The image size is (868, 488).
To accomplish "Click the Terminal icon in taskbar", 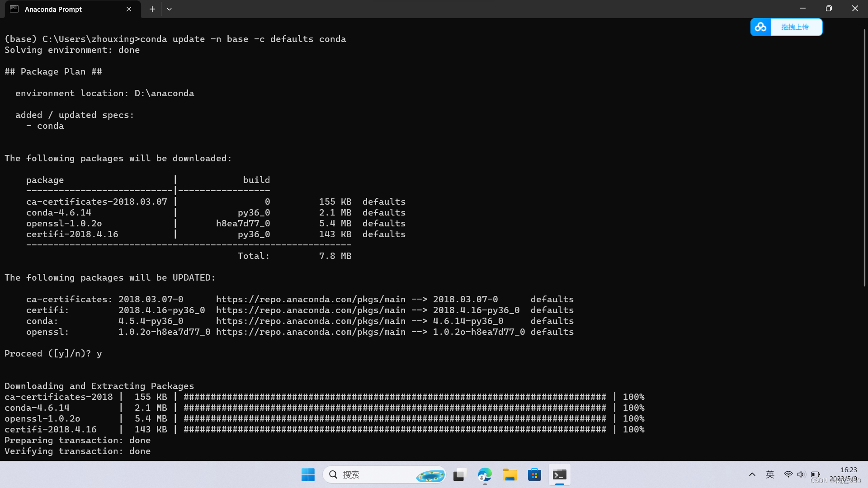I will [559, 474].
